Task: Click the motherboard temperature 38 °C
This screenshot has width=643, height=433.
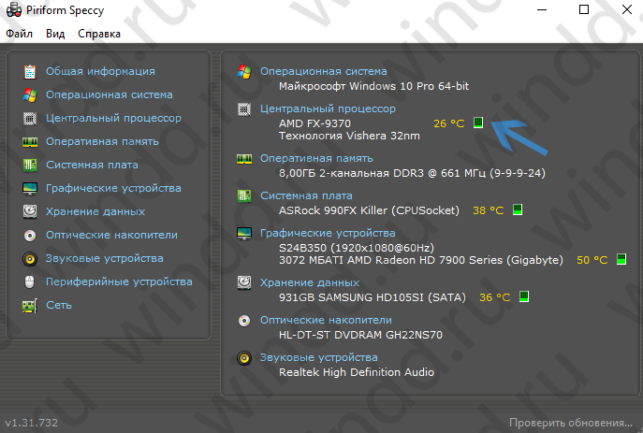Action: click(488, 210)
